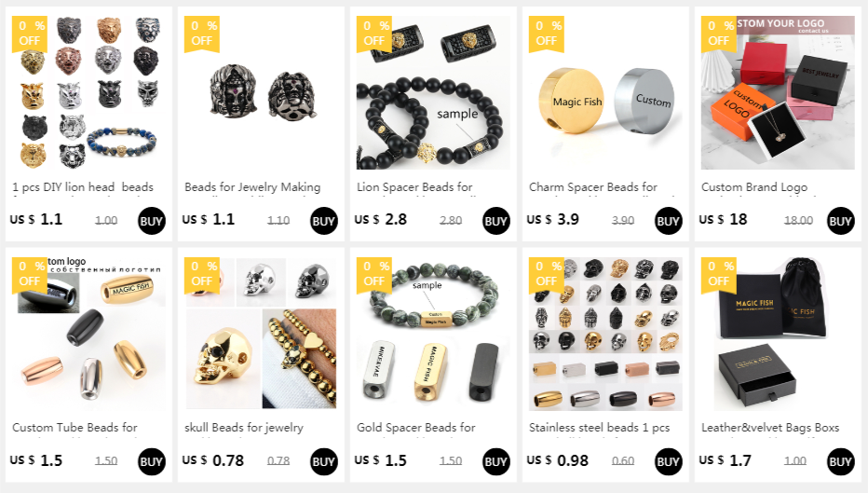868x493 pixels.
Task: Click BUY on Custom Tube Beads item
Action: coord(151,461)
